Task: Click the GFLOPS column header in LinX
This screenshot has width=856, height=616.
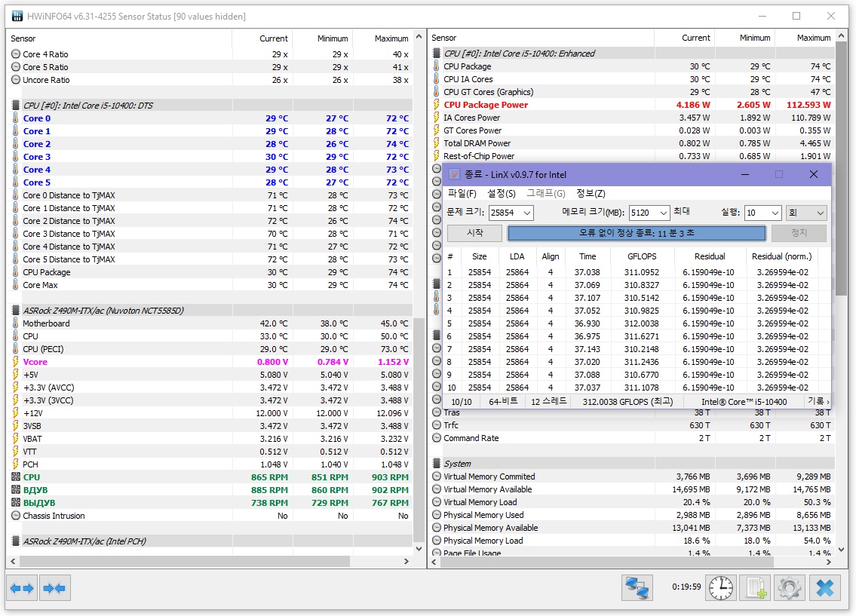Action: pos(642,256)
